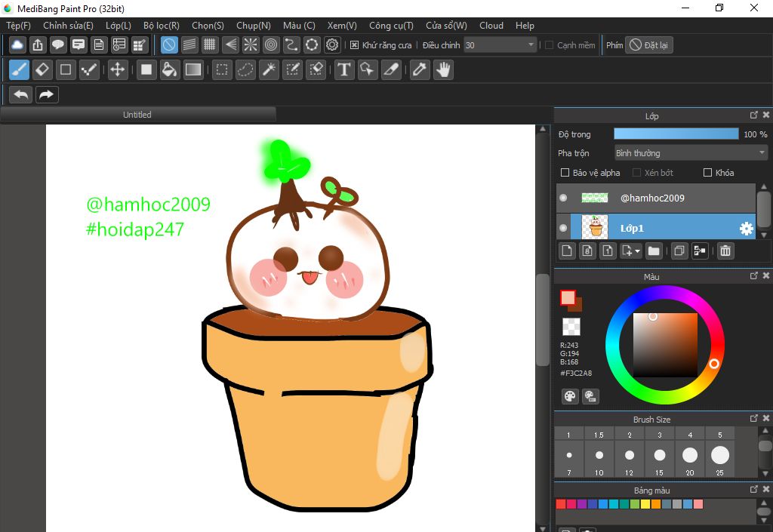Click the Undo arrow button
Screen dimensions: 773x532
coord(20,94)
